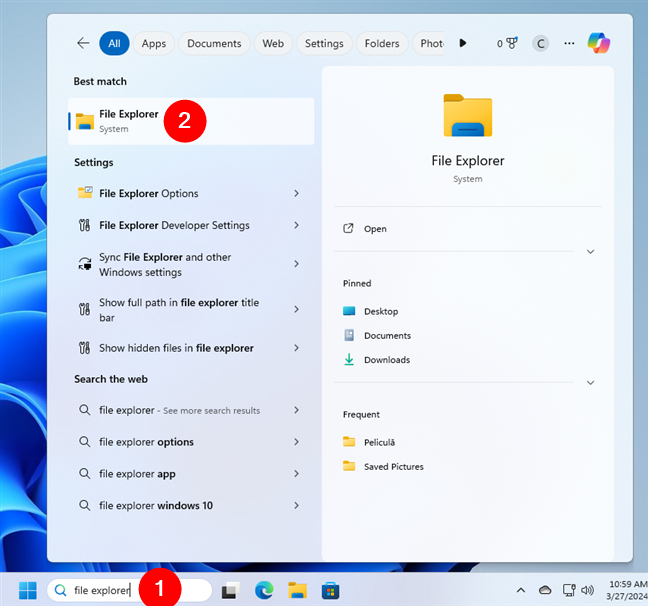This screenshot has height=606, width=648.
Task: Expand arrow for Show full path result
Action: pos(296,309)
